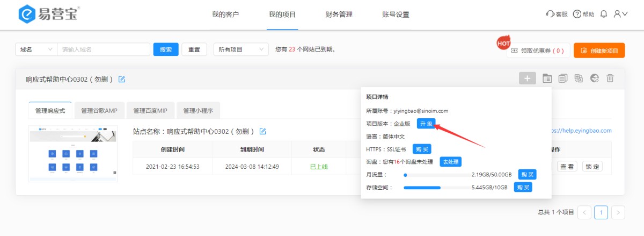The width and height of the screenshot is (644, 236).
Task: Click the 2021-02-23 16:54:53 cell
Action: coord(173,167)
